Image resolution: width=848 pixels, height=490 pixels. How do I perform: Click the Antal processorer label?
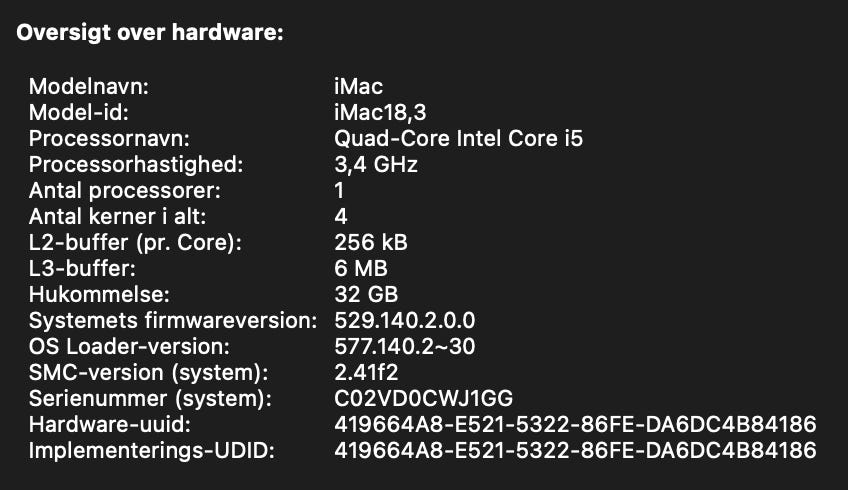125,190
